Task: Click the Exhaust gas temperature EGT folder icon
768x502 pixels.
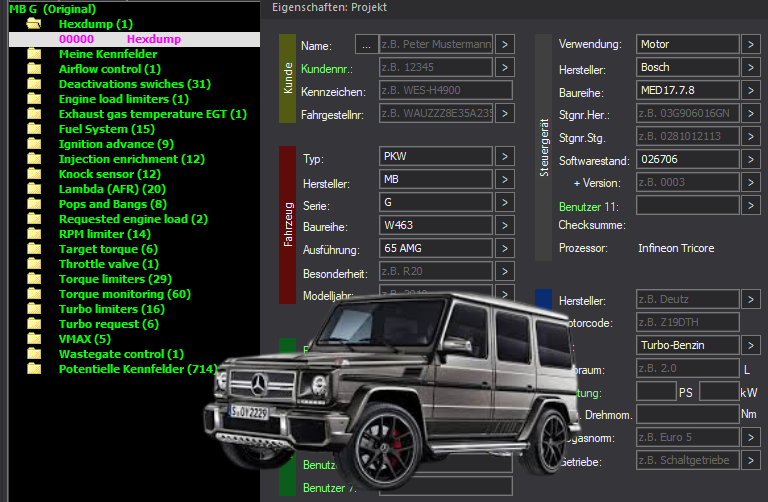Action: (x=34, y=114)
